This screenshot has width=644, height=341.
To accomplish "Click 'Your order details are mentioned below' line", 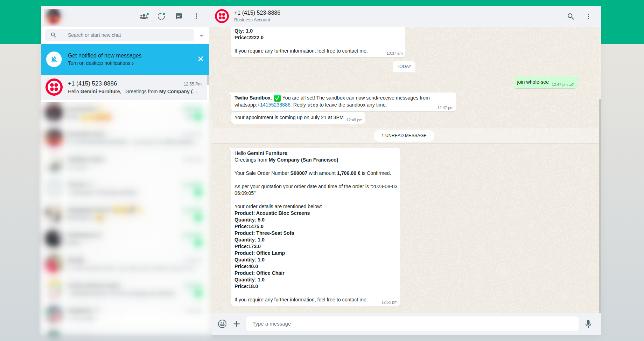I will point(278,207).
